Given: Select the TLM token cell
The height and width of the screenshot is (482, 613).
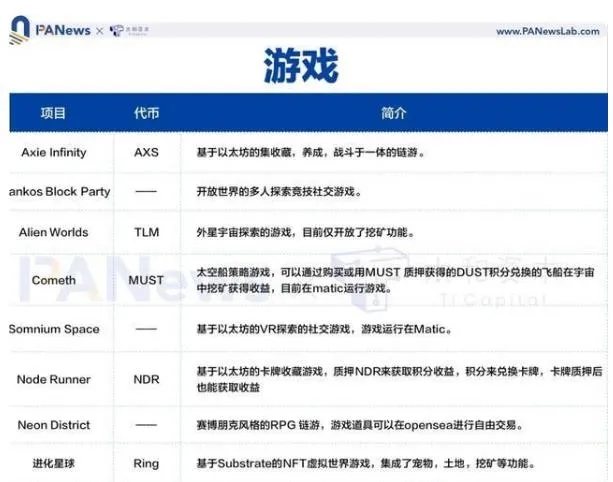Looking at the screenshot, I should pos(147,233).
